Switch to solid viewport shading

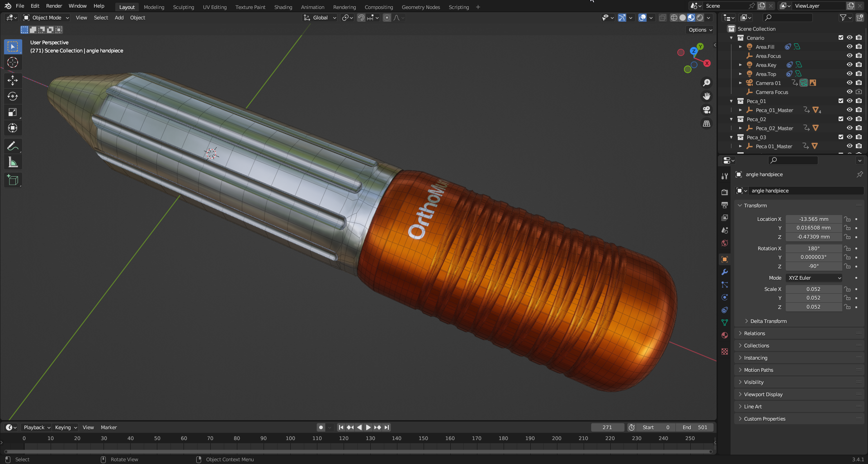(x=683, y=18)
